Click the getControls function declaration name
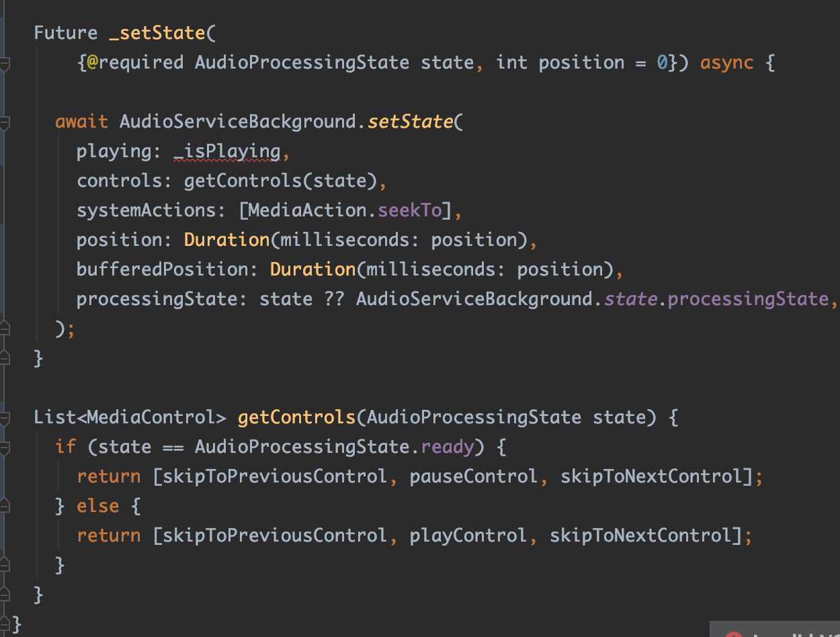 (296, 417)
